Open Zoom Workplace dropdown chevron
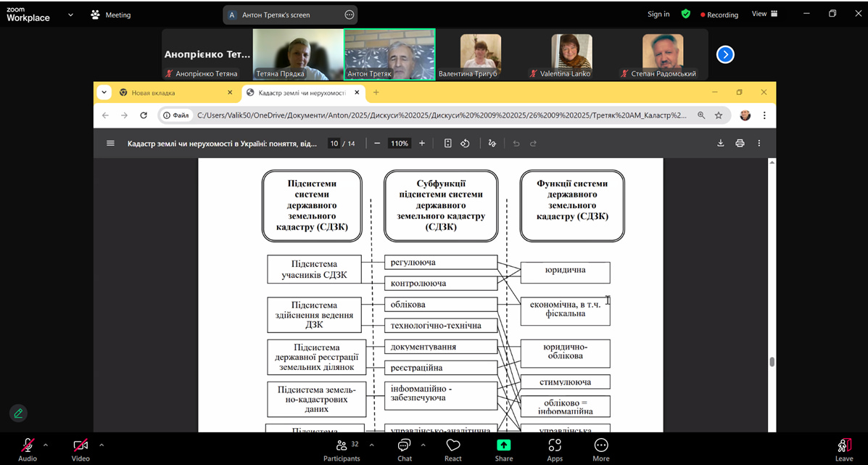 70,15
